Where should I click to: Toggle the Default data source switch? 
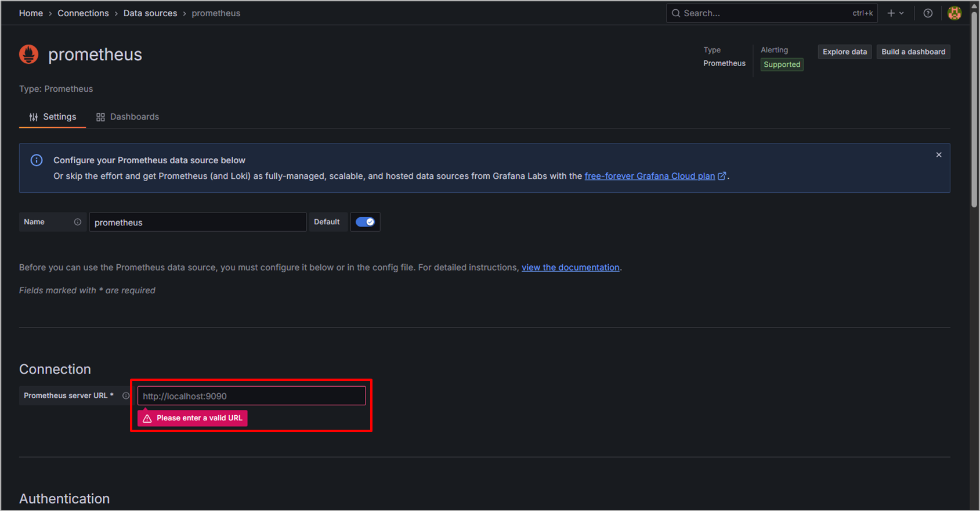pyautogui.click(x=365, y=222)
